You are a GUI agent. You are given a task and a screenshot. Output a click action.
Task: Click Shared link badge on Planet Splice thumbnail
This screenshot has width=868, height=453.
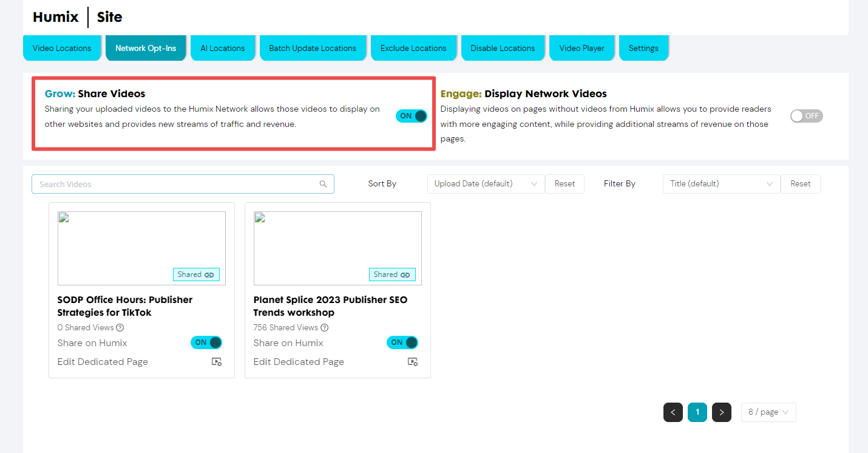(x=392, y=274)
